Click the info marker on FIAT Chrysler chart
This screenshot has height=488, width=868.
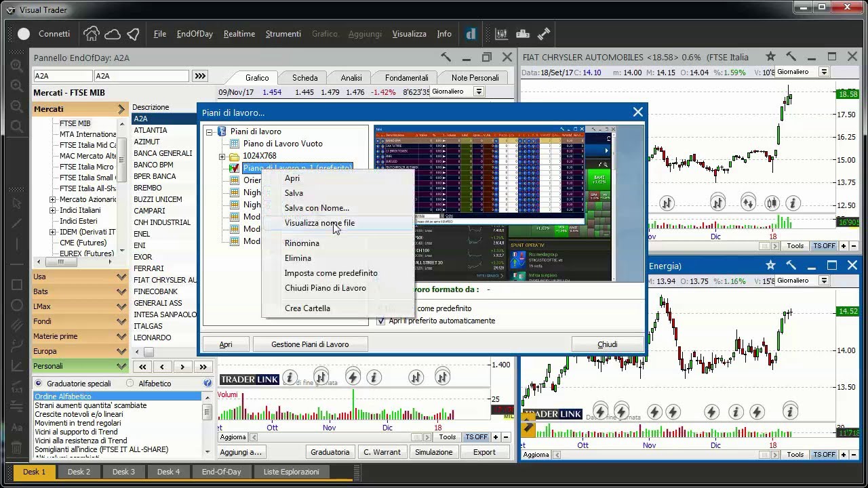(x=792, y=202)
